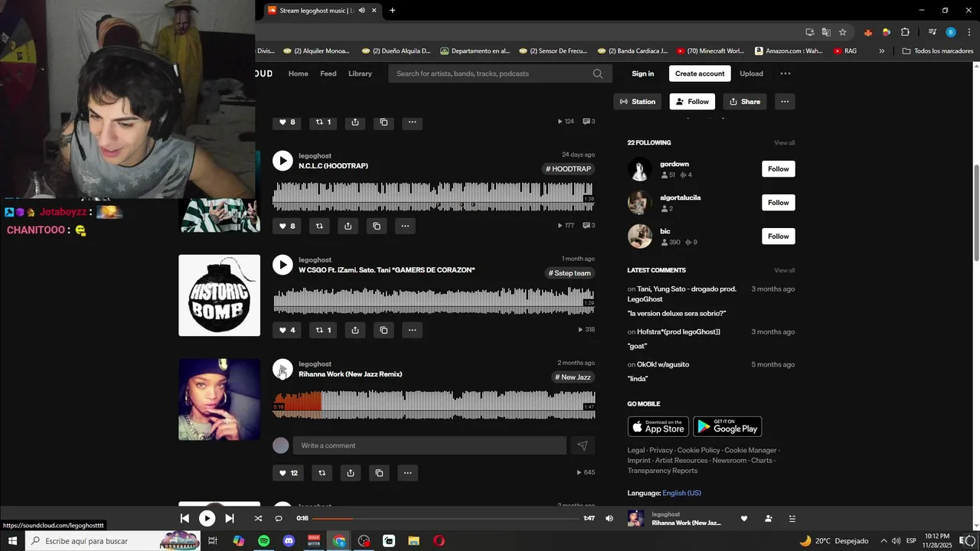The height and width of the screenshot is (551, 980).
Task: Open the Chrome extensions puzzle icon
Action: pos(905,32)
